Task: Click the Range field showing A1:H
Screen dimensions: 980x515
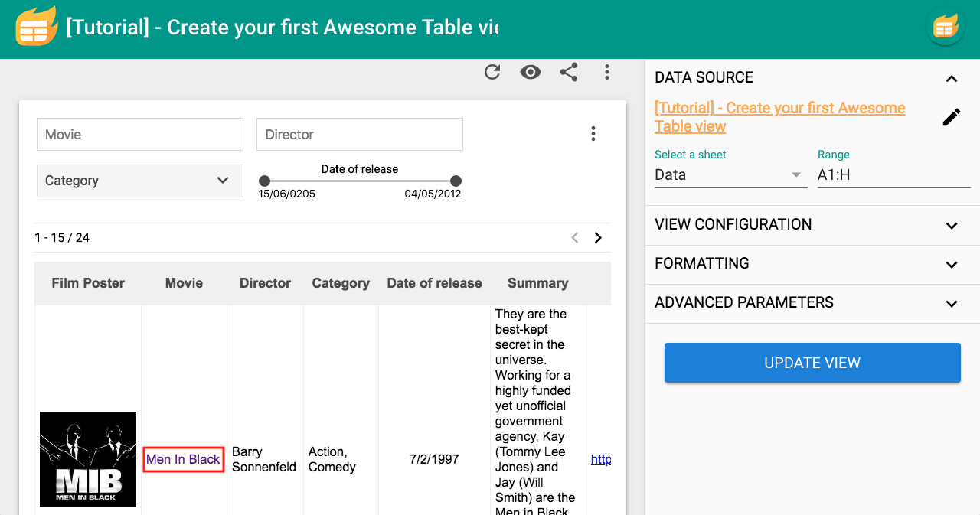Action: (893, 175)
